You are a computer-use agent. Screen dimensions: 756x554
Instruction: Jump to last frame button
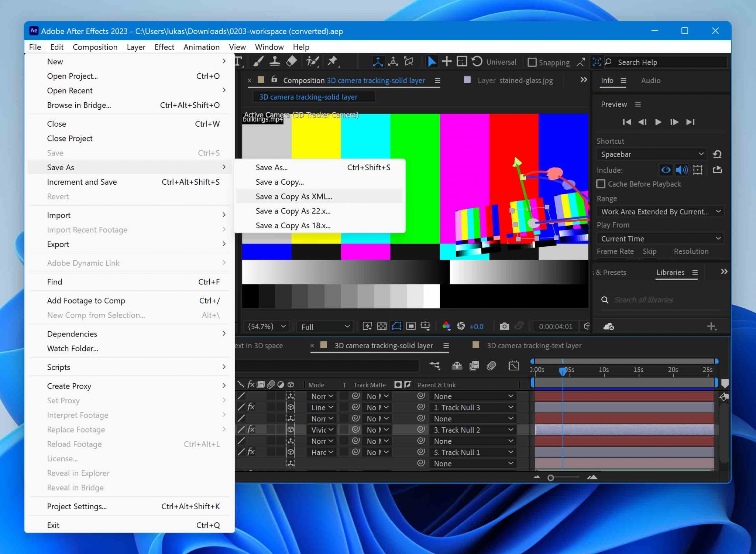point(690,122)
